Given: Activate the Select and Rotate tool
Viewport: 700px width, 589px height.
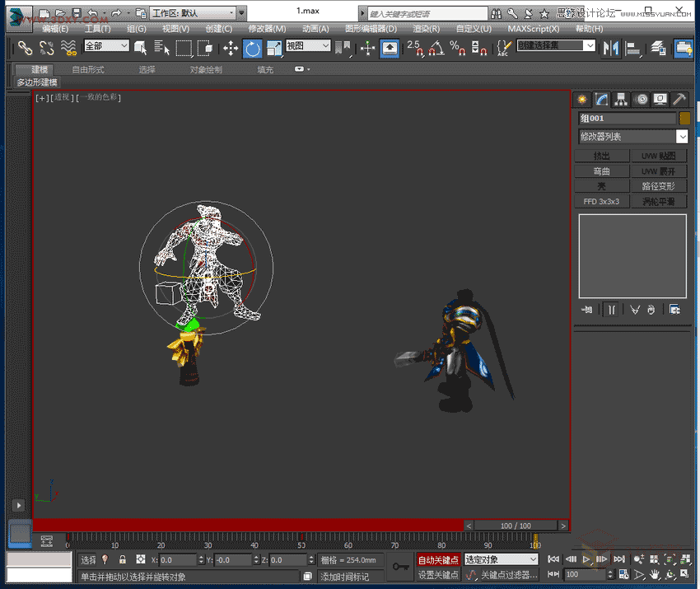Looking at the screenshot, I should 252,49.
